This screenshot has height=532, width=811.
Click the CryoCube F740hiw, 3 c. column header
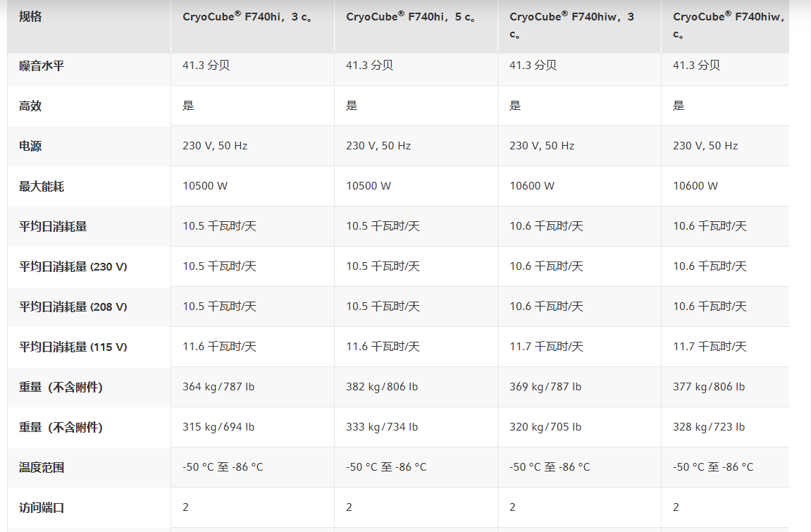point(571,25)
